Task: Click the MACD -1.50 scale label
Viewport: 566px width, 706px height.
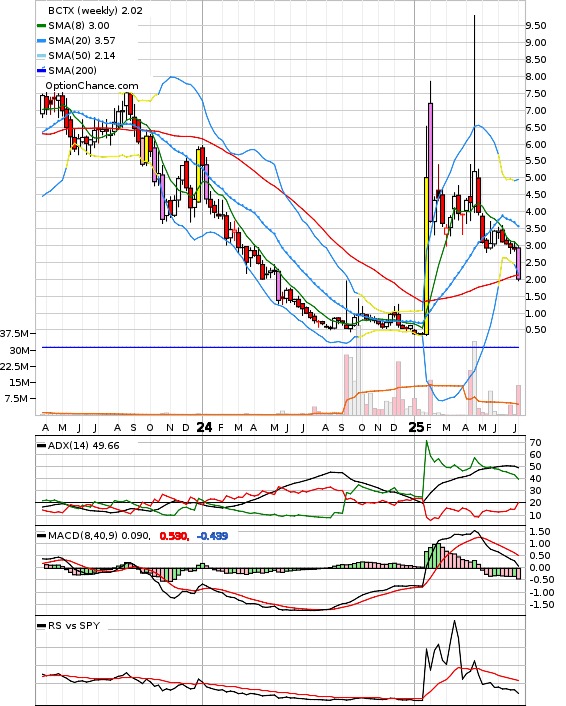Action: (540, 605)
